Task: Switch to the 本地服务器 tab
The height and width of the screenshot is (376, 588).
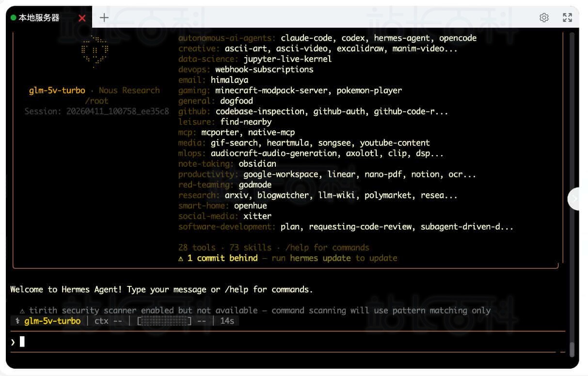Action: pos(39,18)
